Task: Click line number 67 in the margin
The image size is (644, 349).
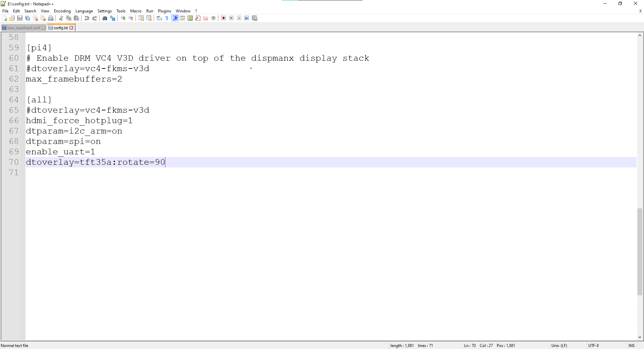Action: [x=14, y=131]
